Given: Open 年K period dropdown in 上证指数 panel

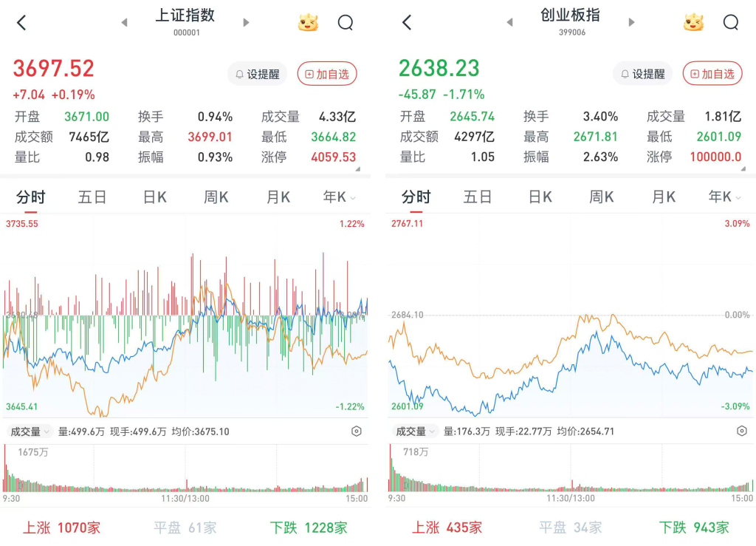Looking at the screenshot, I should pos(340,197).
